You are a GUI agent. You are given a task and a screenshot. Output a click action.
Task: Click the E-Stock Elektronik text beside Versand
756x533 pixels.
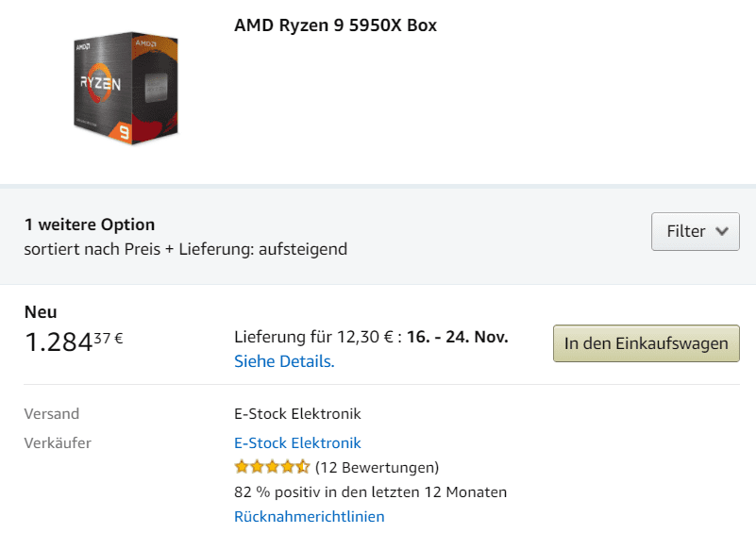point(297,413)
